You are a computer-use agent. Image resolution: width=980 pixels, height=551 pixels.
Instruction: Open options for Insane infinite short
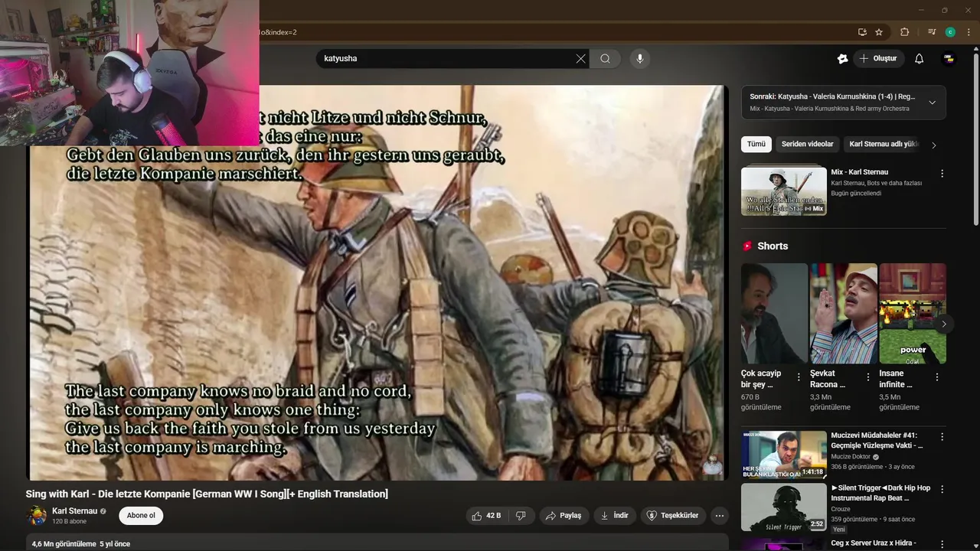pyautogui.click(x=937, y=377)
